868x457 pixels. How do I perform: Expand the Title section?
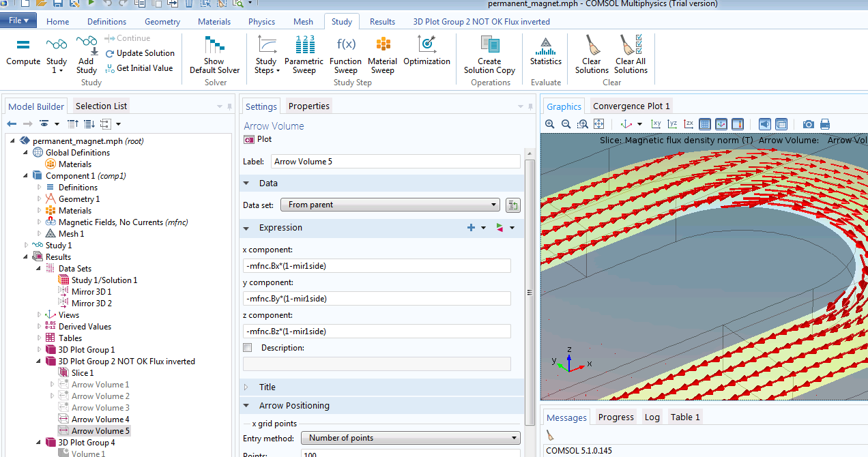coord(267,387)
